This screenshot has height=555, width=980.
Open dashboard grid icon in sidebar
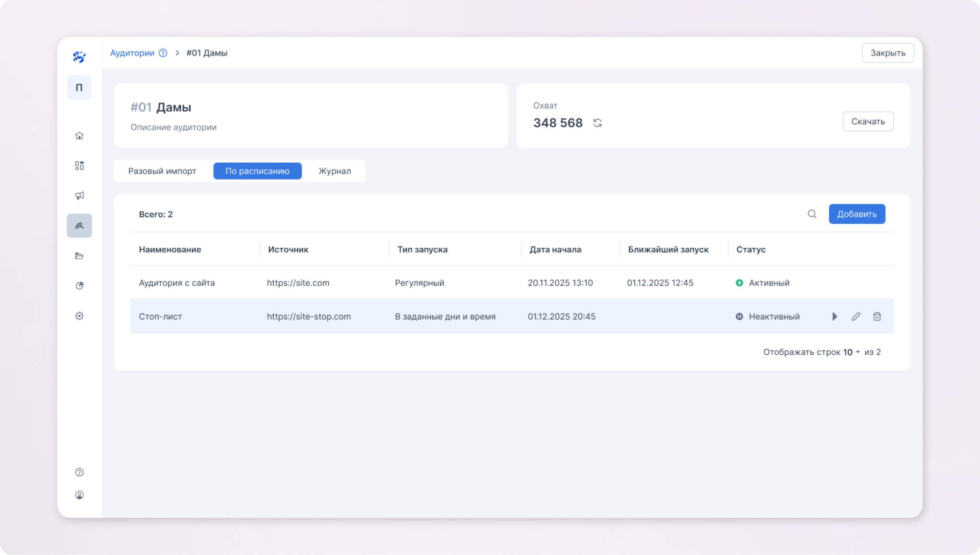click(x=79, y=166)
